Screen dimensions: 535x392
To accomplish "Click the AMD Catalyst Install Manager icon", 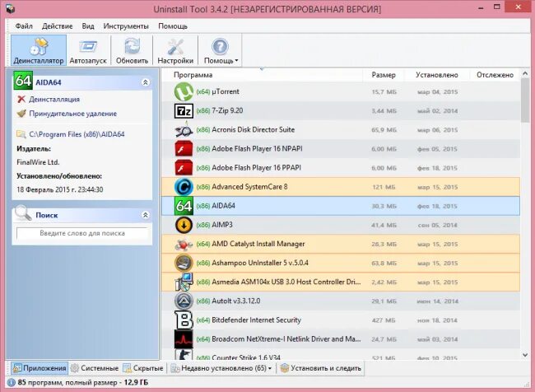I will (x=184, y=244).
